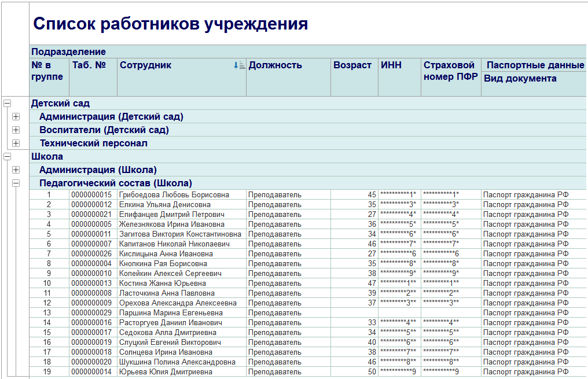Select the Вид документа subheader
Image resolution: width=588 pixels, height=379 pixels.
pos(520,79)
